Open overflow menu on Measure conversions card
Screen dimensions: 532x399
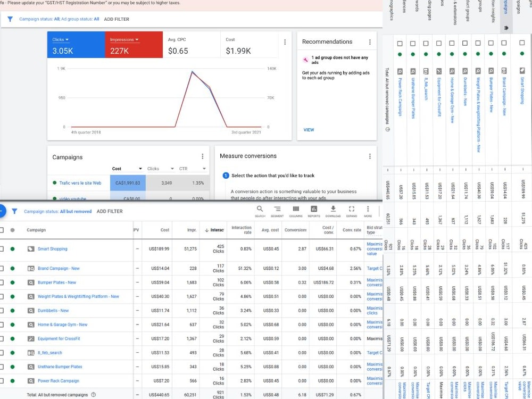pos(370,156)
